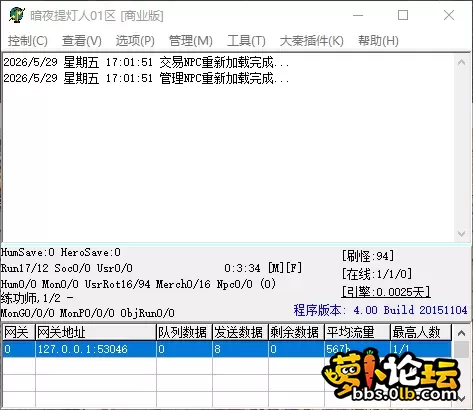This screenshot has width=473, height=410.
Task: Click the 发送数据 column header
Action: click(240, 332)
